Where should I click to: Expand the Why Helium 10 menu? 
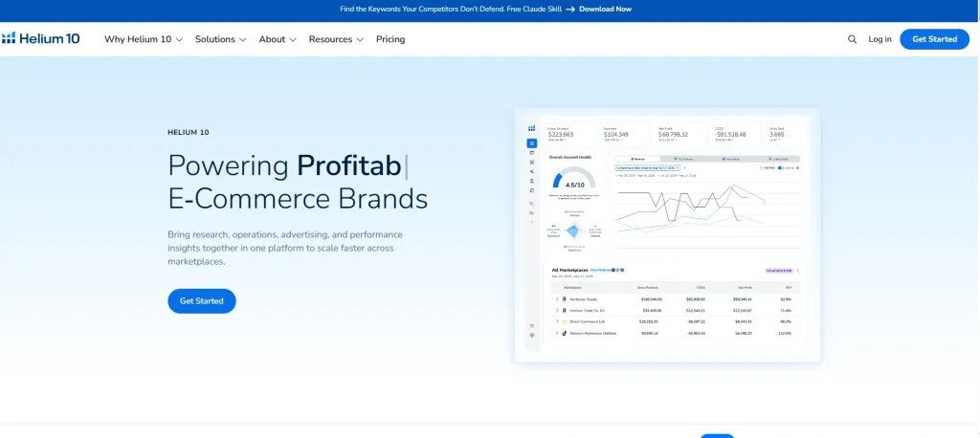click(144, 39)
